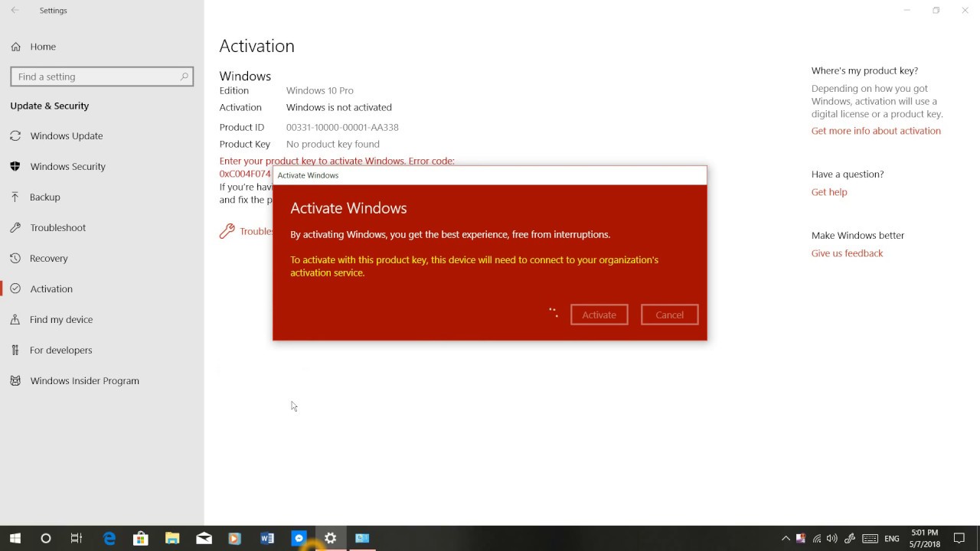The height and width of the screenshot is (551, 980).
Task: Open the touch keyboard tray icon
Action: click(869, 539)
